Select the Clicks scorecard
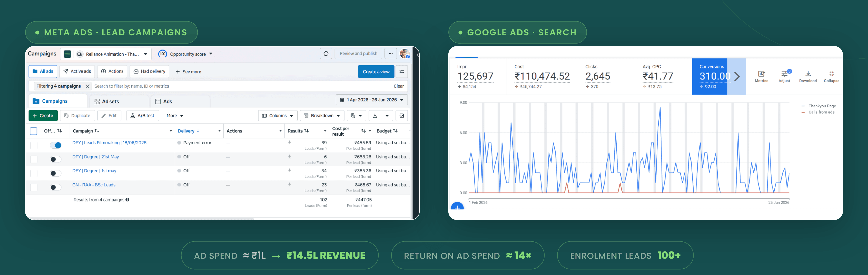 point(606,76)
